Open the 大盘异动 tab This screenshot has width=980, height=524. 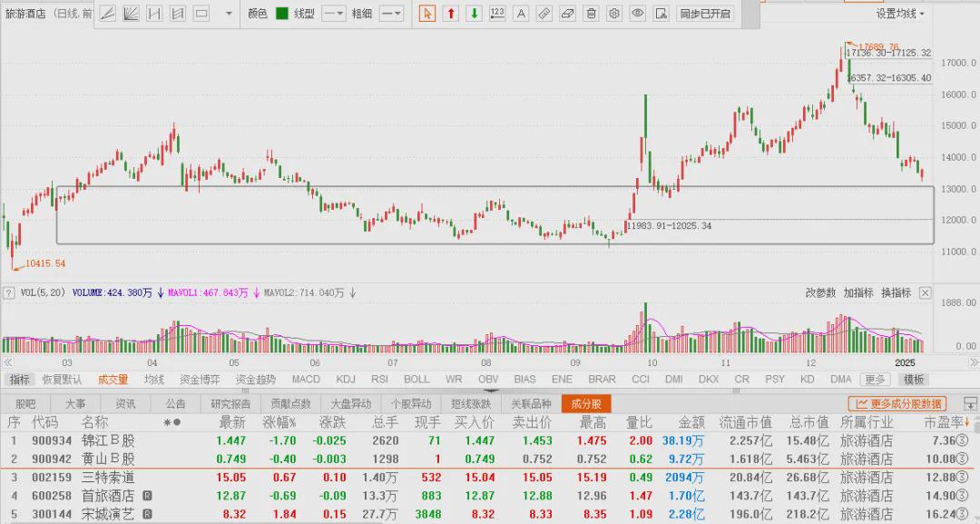click(350, 404)
